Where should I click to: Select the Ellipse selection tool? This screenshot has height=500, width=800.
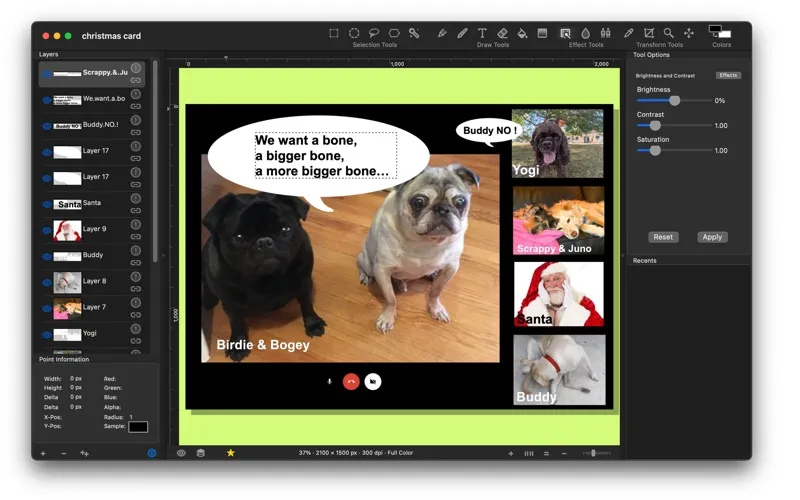(354, 33)
